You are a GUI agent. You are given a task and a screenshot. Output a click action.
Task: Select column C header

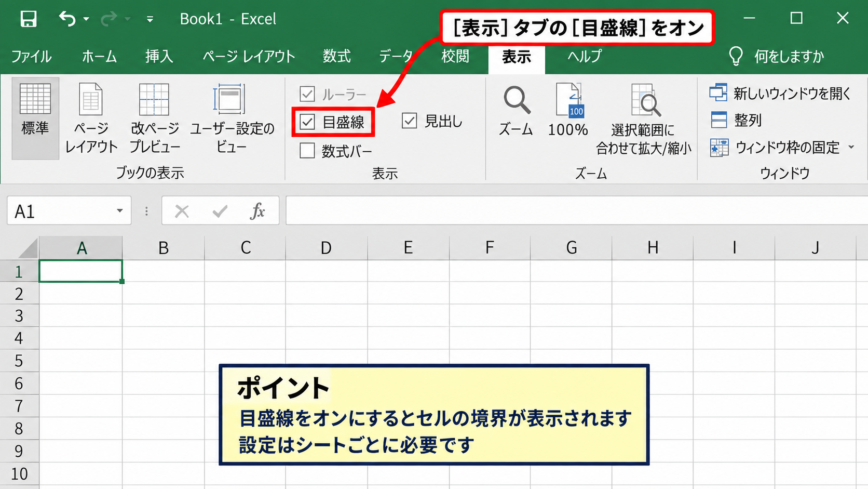(x=246, y=248)
